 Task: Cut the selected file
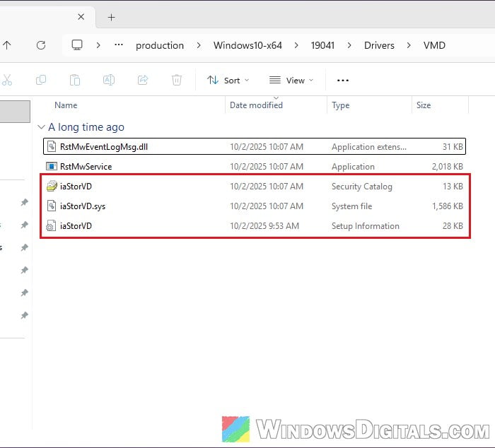(x=7, y=80)
